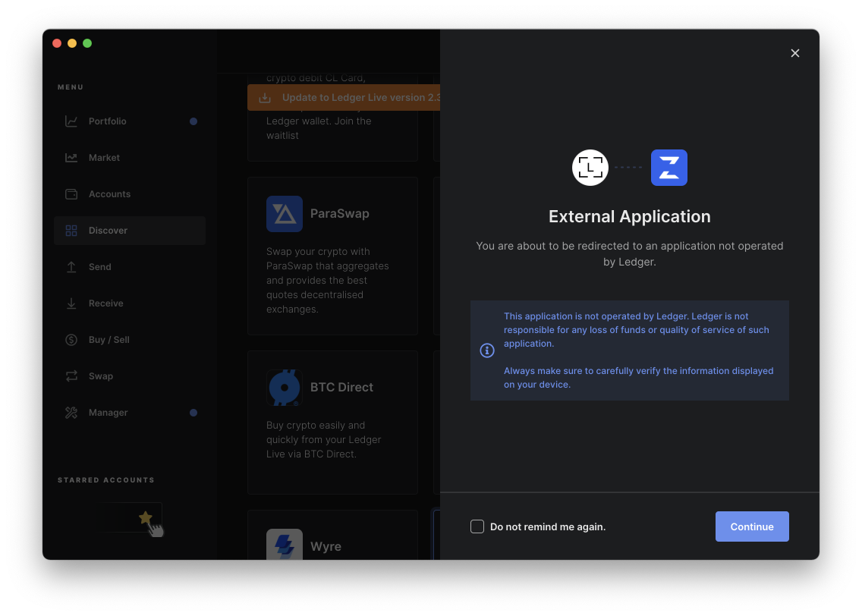This screenshot has width=862, height=616.
Task: Go to the Market section
Action: coord(130,158)
